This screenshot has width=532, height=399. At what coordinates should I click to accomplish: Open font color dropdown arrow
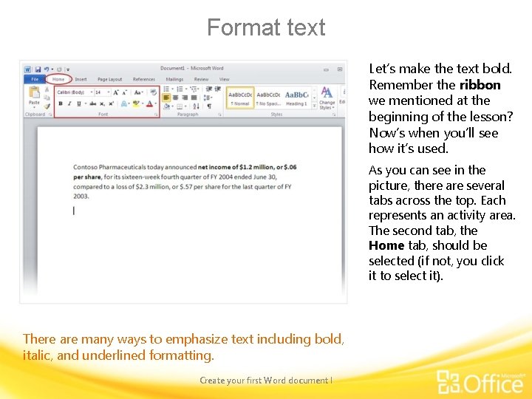[x=156, y=104]
